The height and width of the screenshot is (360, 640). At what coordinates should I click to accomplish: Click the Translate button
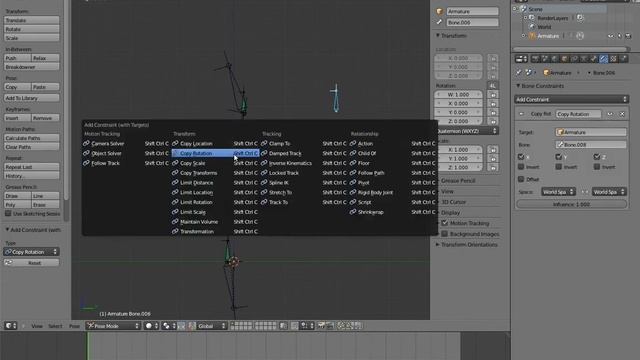(31, 20)
